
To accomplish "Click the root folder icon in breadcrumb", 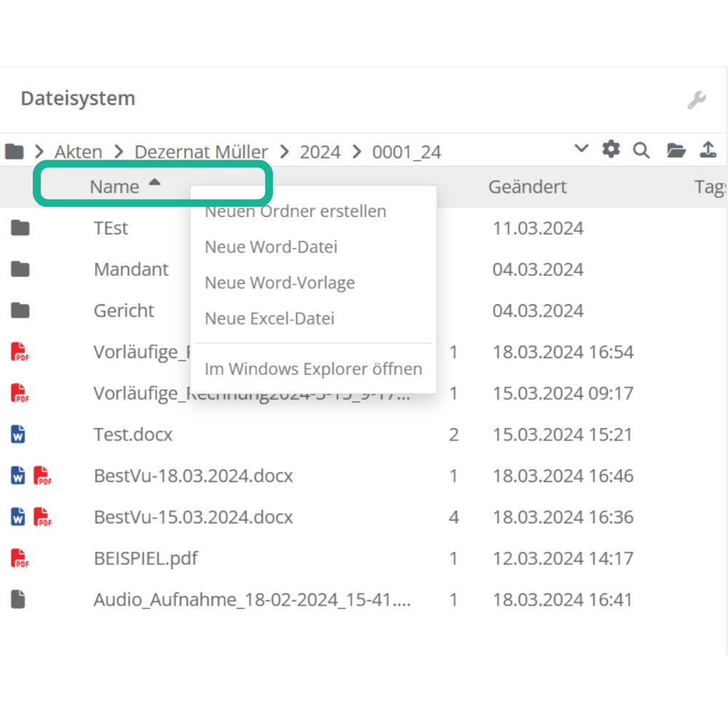I will 15,151.
